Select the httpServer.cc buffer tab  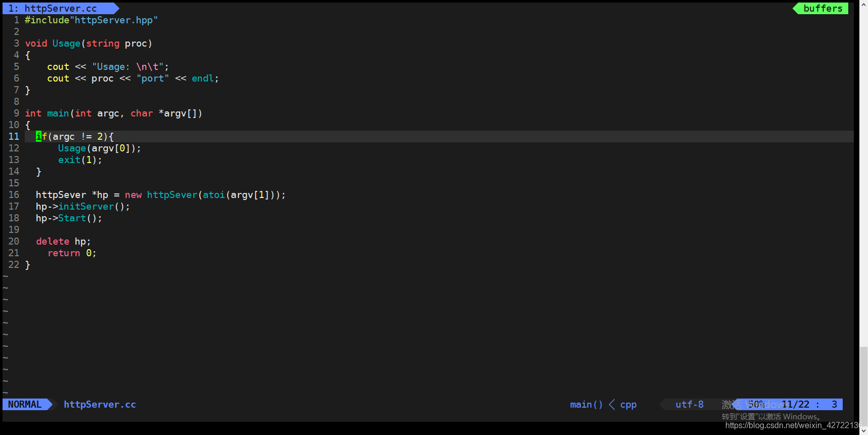[61, 9]
